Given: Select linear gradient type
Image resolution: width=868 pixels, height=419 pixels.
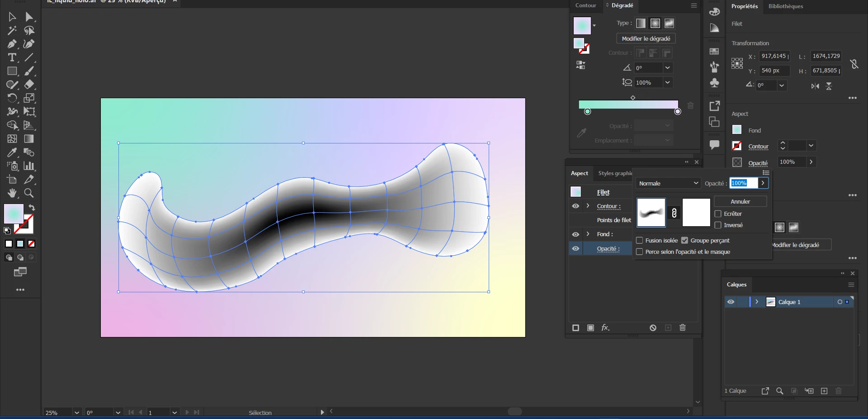Looking at the screenshot, I should 641,23.
